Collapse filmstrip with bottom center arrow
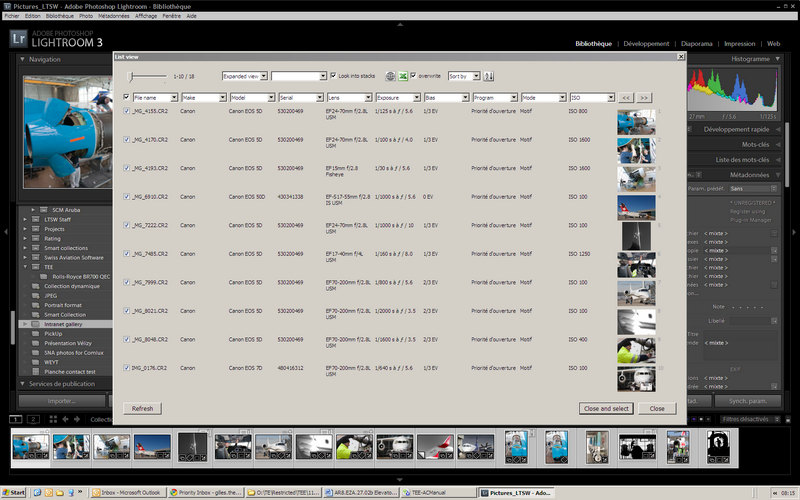This screenshot has height=500, width=800. pyautogui.click(x=400, y=480)
